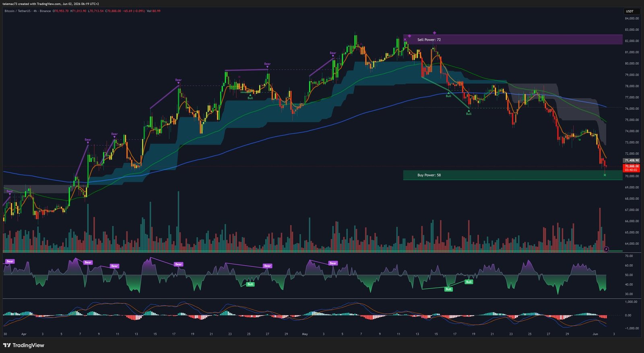Click the Apr label on time axis

click(x=24, y=334)
